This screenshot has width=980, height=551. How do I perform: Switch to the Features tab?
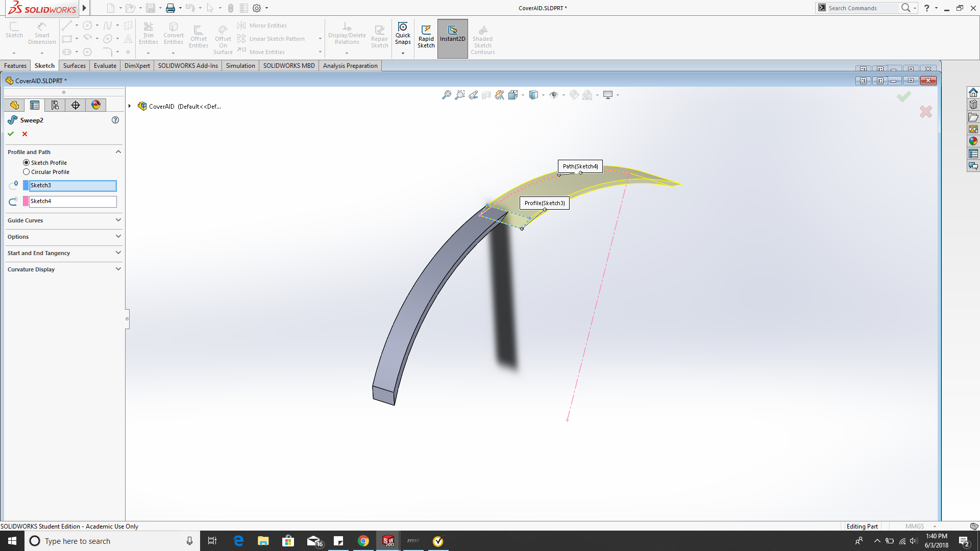(15, 66)
